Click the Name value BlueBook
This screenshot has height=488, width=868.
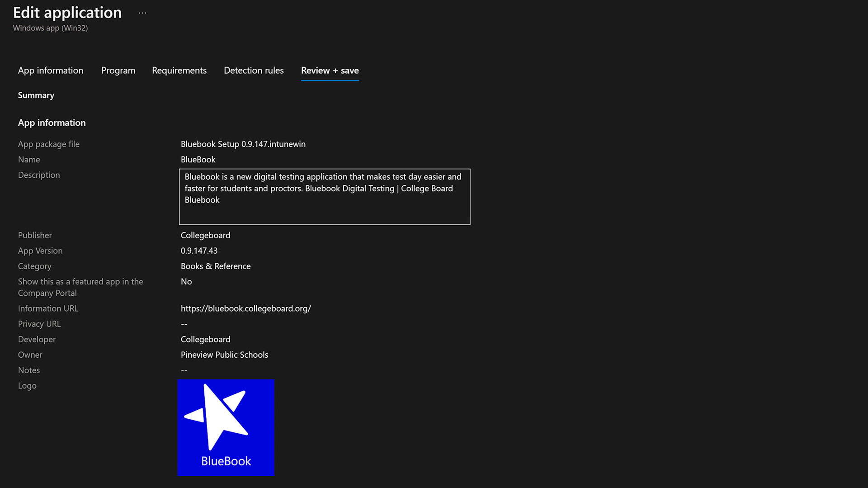[198, 160]
